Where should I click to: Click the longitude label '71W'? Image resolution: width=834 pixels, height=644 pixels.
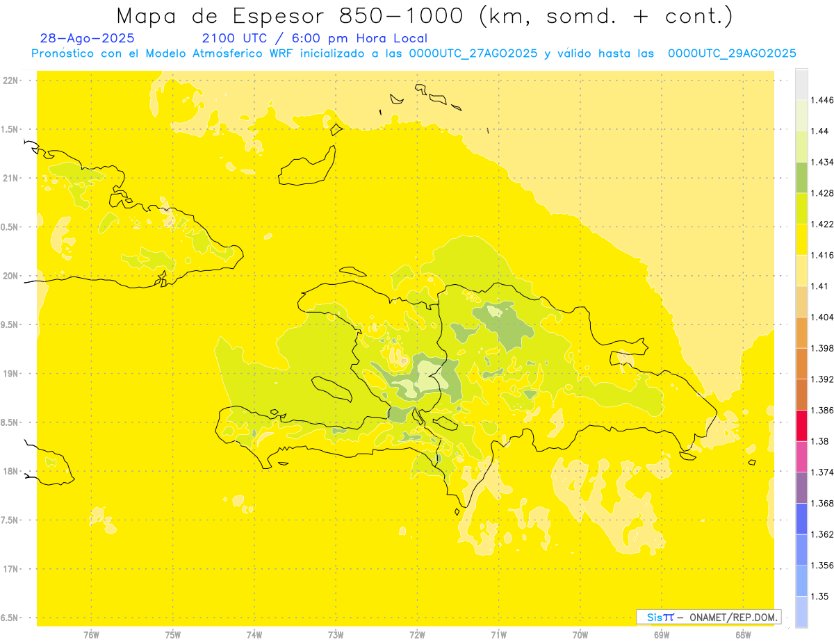498,635
